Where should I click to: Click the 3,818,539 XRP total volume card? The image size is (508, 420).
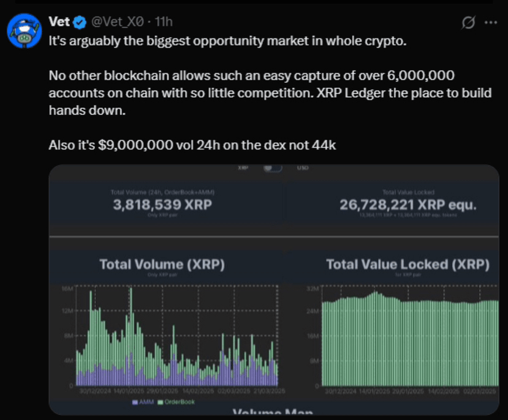(x=162, y=205)
